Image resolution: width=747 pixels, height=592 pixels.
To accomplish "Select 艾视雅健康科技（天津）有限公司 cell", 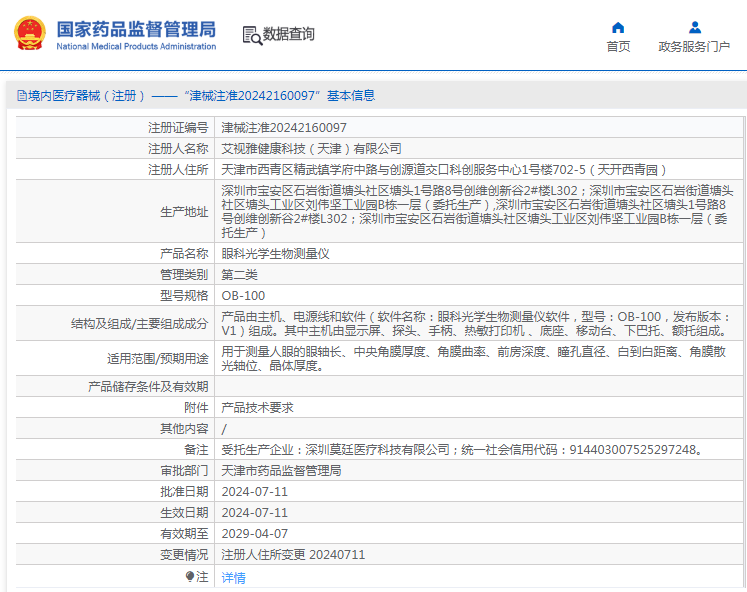I will (312, 149).
